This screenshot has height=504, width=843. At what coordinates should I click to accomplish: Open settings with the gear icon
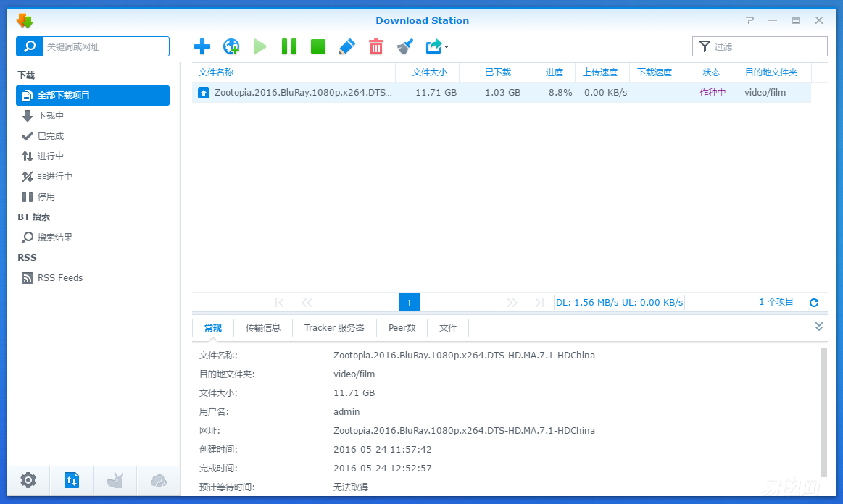[28, 480]
